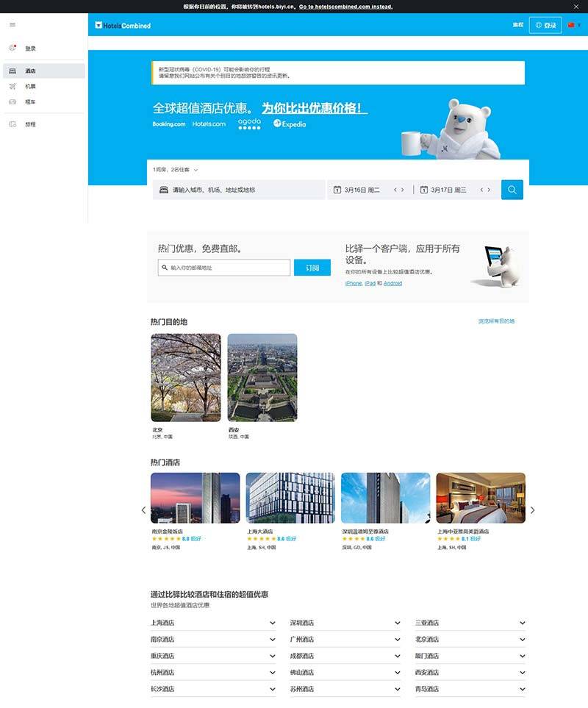The height and width of the screenshot is (708, 588).
Task: Click the 订阅 subscribe button
Action: [312, 268]
